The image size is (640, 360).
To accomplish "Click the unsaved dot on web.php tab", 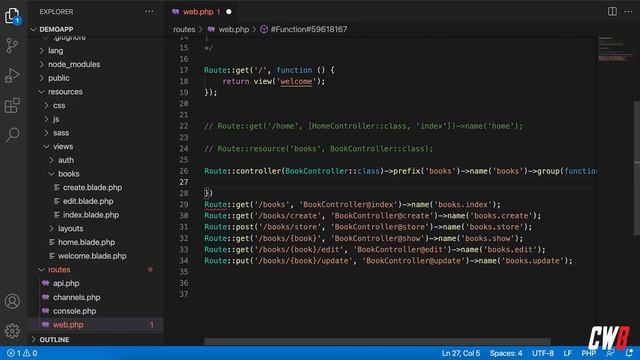I will click(x=229, y=12).
